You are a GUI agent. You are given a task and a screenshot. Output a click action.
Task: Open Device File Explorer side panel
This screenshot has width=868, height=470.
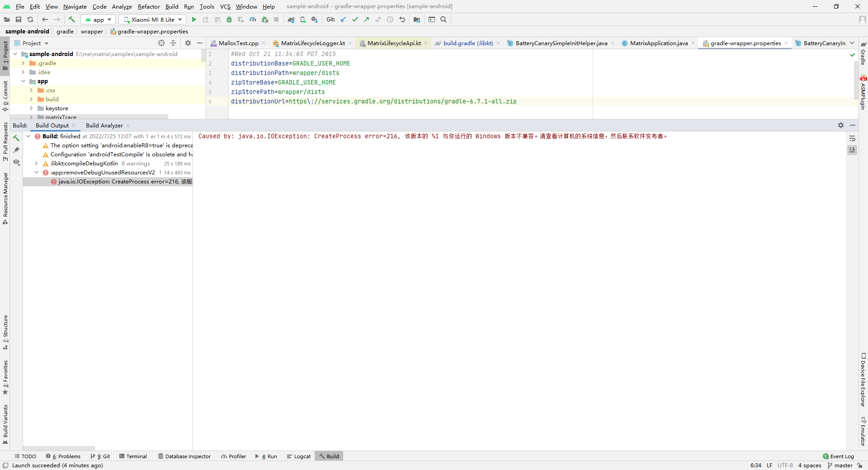click(863, 380)
